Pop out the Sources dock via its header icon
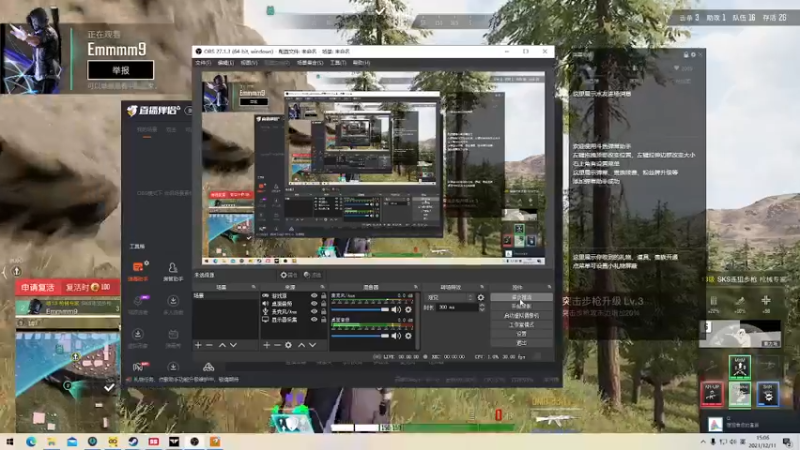The height and width of the screenshot is (450, 800). [322, 287]
